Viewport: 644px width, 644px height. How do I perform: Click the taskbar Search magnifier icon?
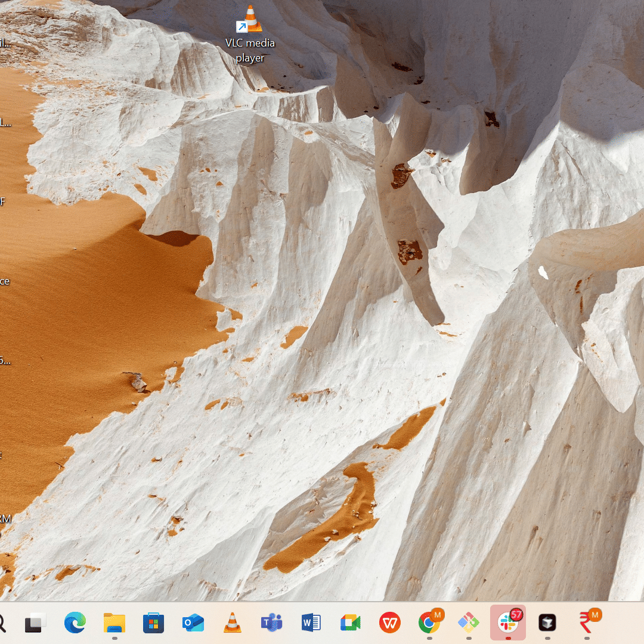2,623
